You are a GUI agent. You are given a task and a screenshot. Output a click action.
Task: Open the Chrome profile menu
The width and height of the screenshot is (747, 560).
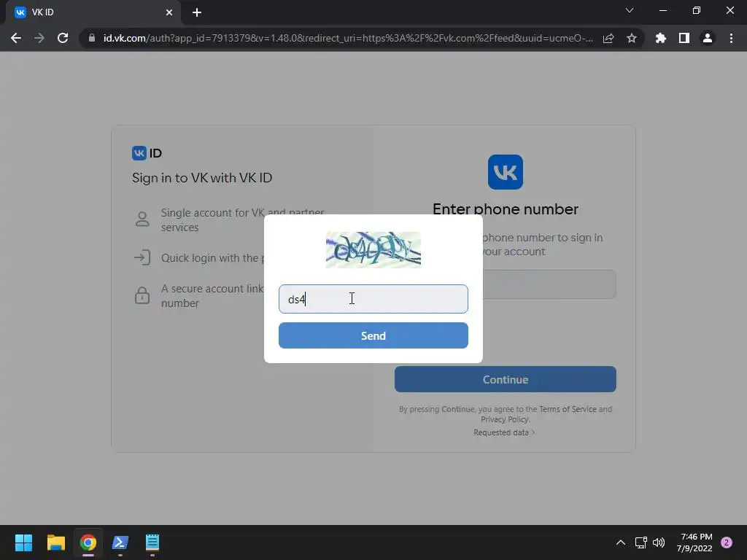point(708,38)
